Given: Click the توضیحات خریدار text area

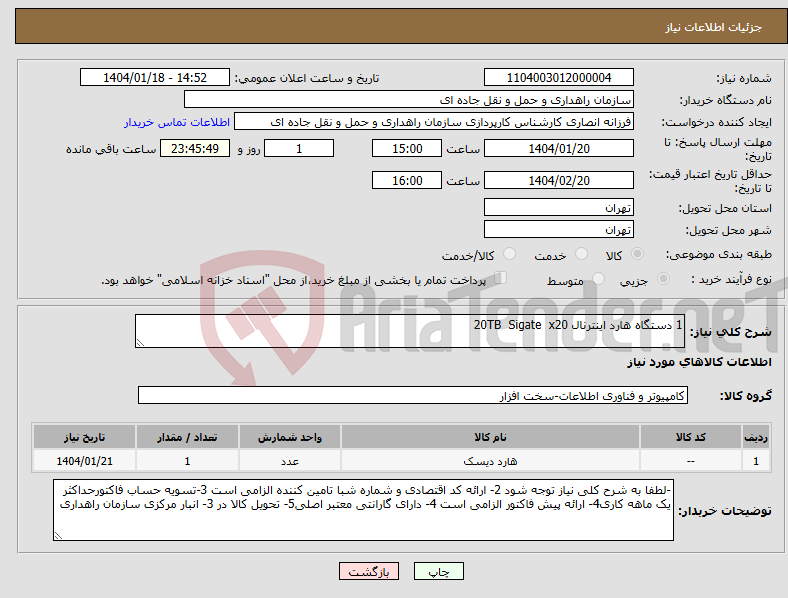Looking at the screenshot, I should point(363,510).
